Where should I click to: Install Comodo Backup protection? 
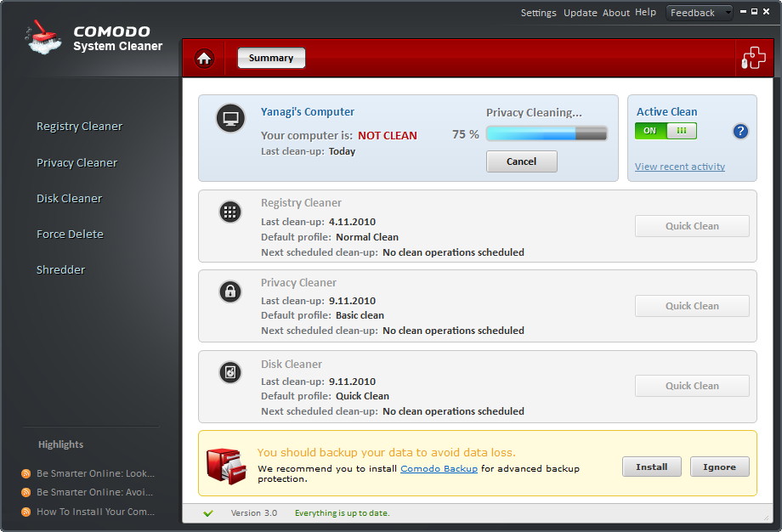(x=651, y=467)
